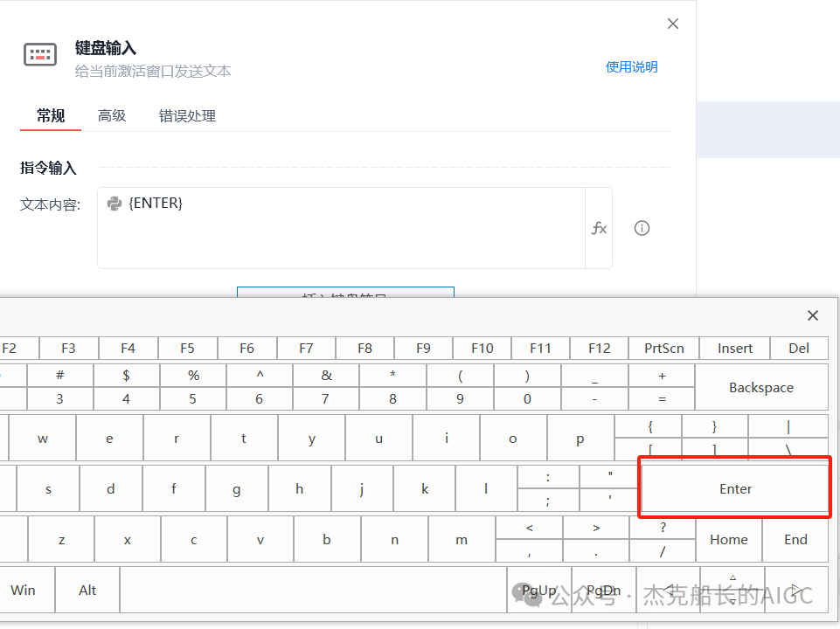Close the virtual keyboard panel
This screenshot has width=840, height=629.
click(x=813, y=315)
